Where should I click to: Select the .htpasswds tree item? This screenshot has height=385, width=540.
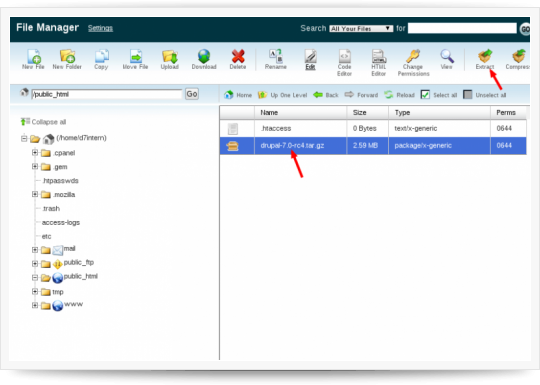coord(61,181)
